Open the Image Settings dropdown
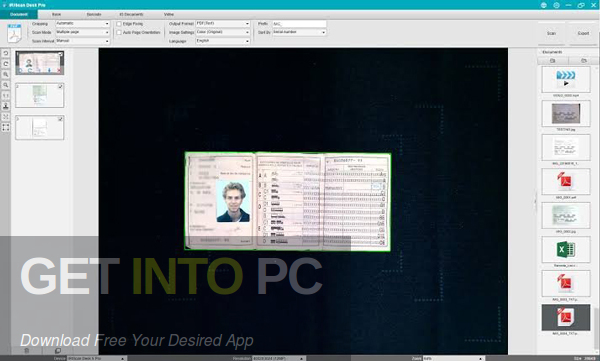The height and width of the screenshot is (361, 600). click(x=223, y=32)
